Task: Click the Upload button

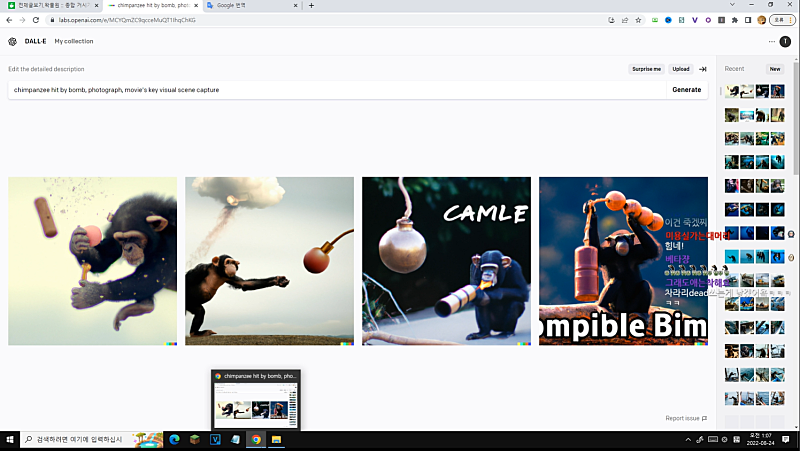Action: pyautogui.click(x=681, y=69)
